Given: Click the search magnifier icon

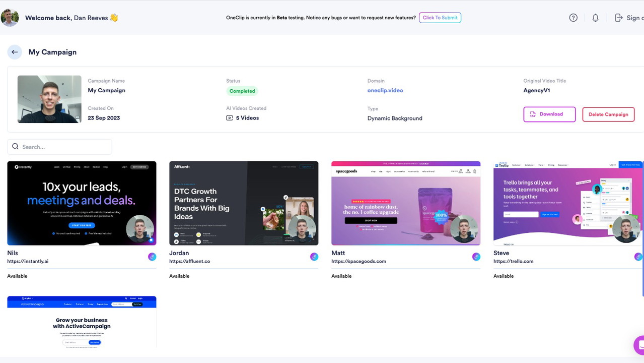Looking at the screenshot, I should pos(16,147).
